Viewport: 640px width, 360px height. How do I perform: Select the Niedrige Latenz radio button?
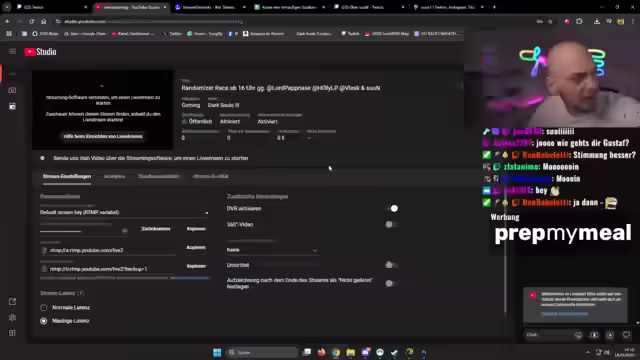pyautogui.click(x=44, y=321)
